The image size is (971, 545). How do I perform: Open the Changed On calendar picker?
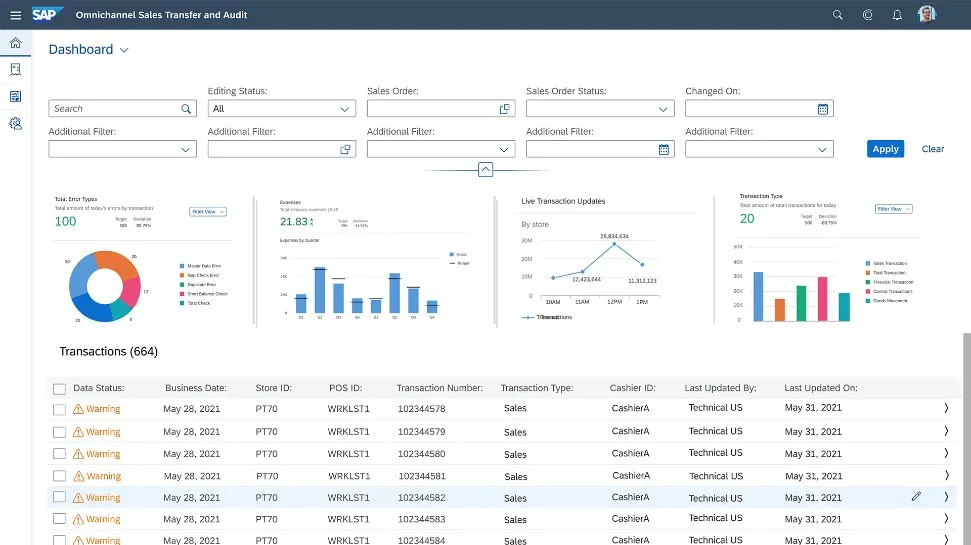click(823, 109)
